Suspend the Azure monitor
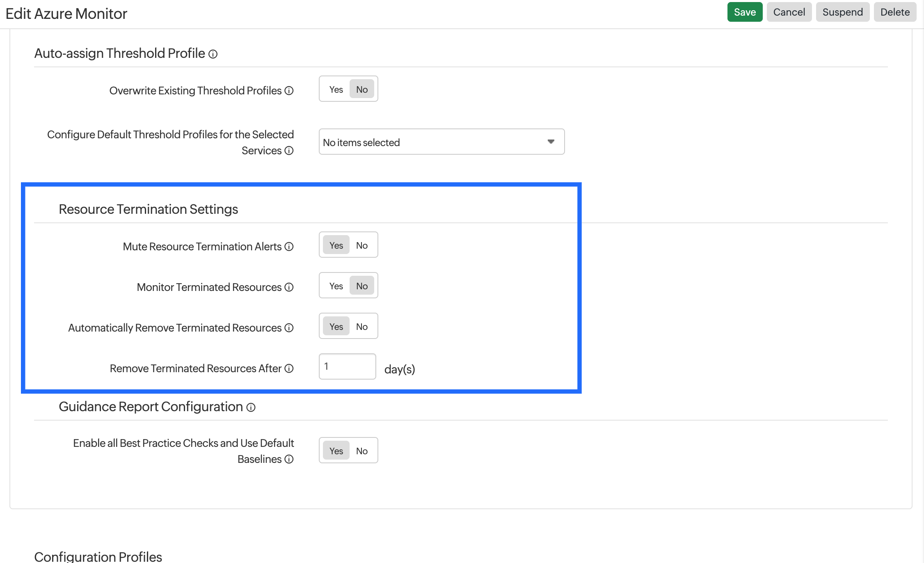924x563 pixels. click(x=842, y=12)
